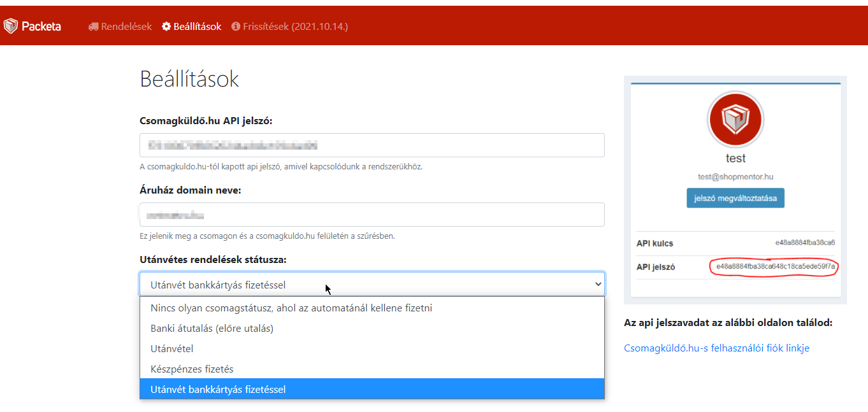
Task: Click the "Csomagküldő.hu API jelszó:" label
Action: pyautogui.click(x=206, y=121)
